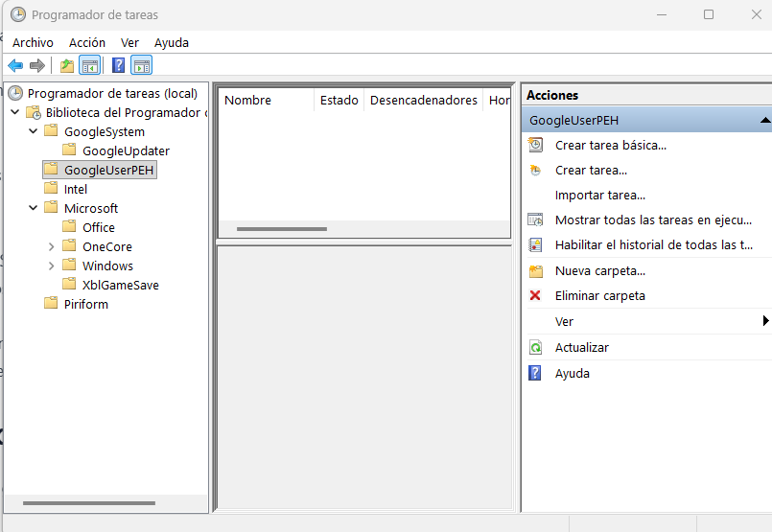Click Eliminar carpeta action
Screen dimensions: 772x532
[x=599, y=296]
